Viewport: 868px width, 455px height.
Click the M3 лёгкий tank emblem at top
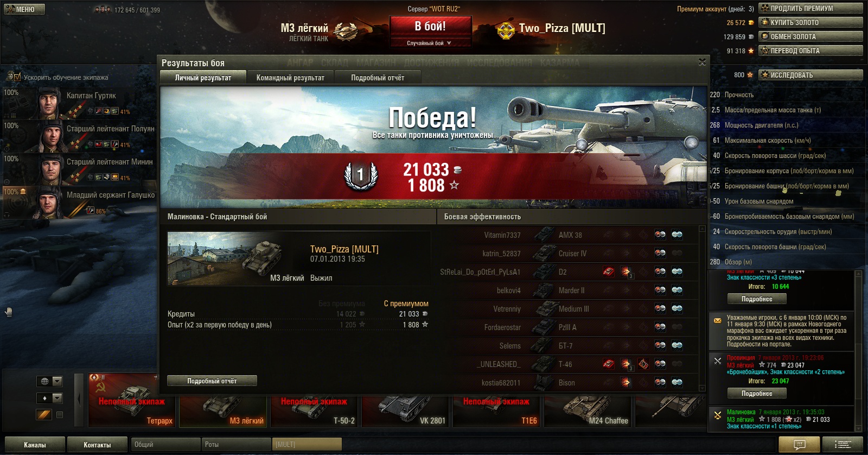(346, 31)
